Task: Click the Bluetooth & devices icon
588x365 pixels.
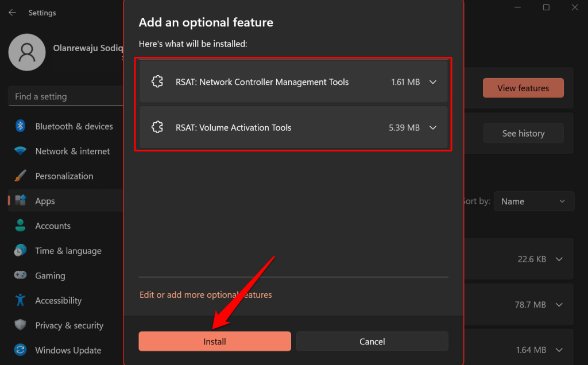Action: pyautogui.click(x=21, y=126)
